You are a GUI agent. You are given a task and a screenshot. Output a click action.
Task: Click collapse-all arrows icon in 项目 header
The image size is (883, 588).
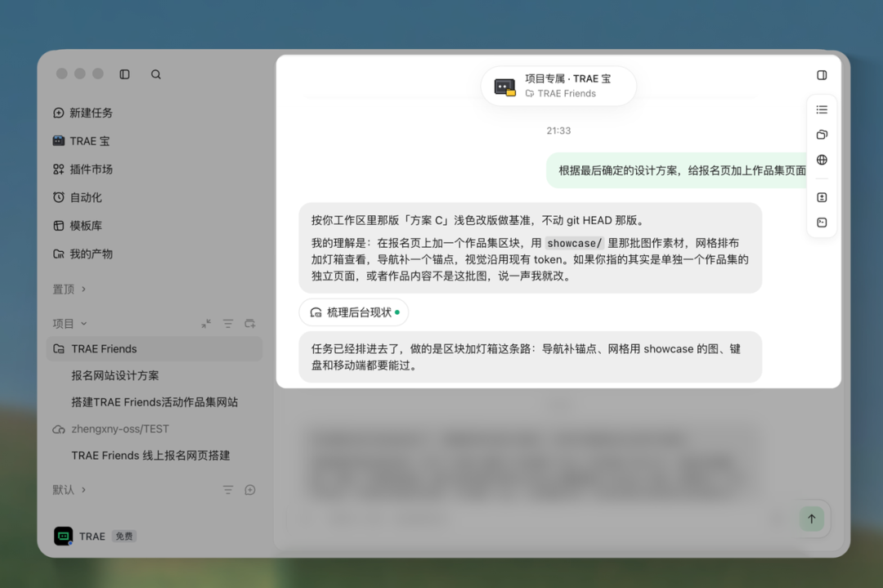click(x=206, y=324)
